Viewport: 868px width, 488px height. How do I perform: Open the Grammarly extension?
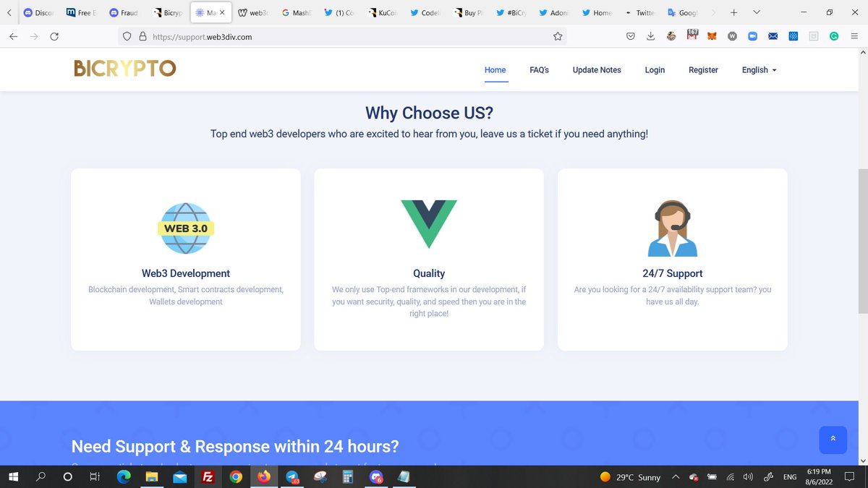pos(834,36)
